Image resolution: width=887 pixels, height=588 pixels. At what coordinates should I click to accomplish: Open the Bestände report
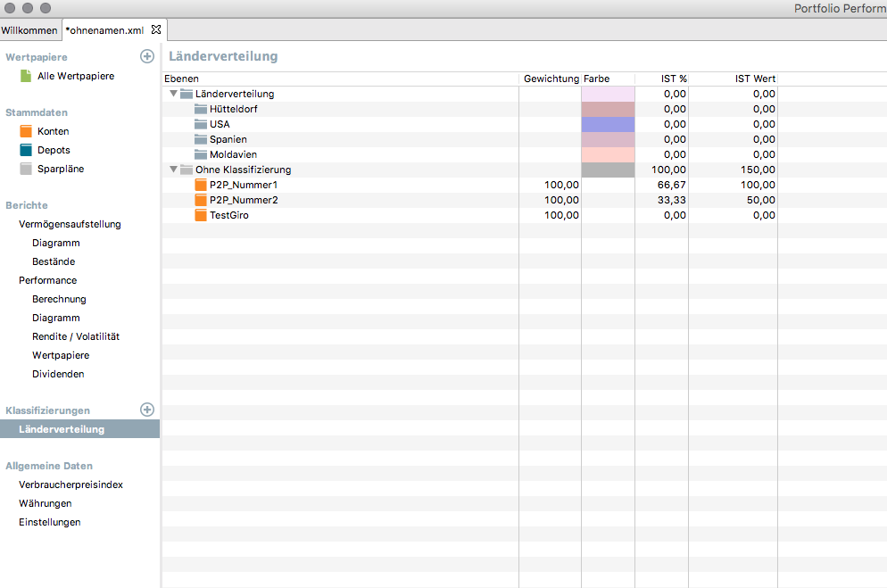click(54, 261)
